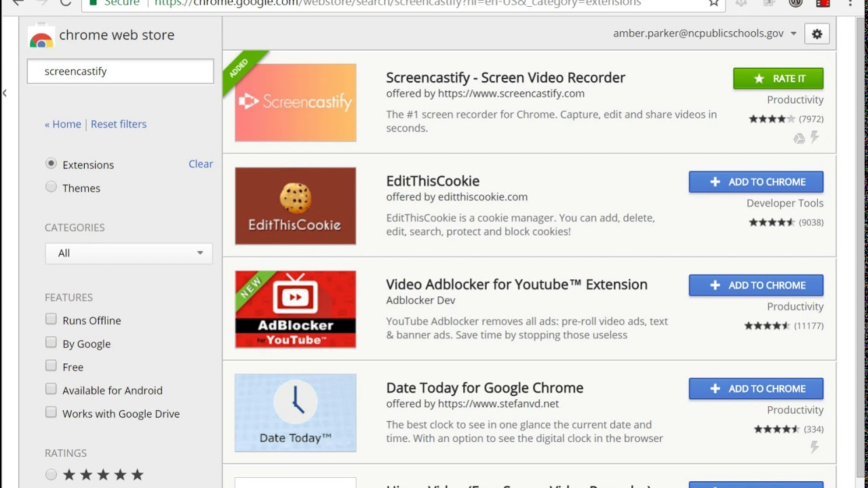Click 'Adblocker Dev' developer text
Screen dimensions: 868x488
click(420, 300)
